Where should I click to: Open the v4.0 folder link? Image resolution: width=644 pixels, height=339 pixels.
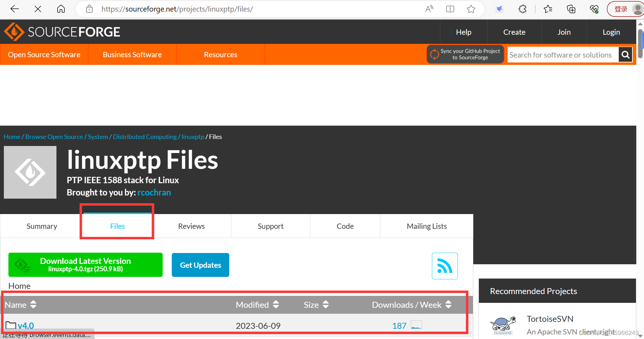(x=26, y=326)
